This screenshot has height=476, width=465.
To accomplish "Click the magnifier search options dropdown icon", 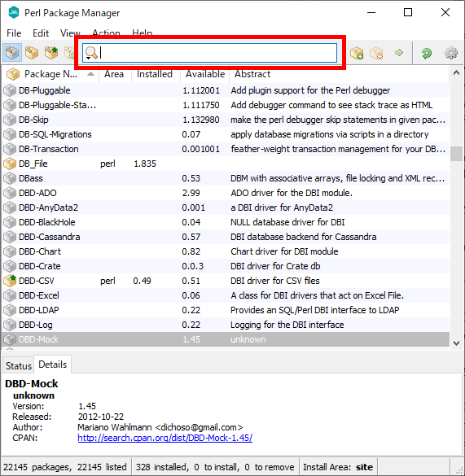I will (x=91, y=53).
